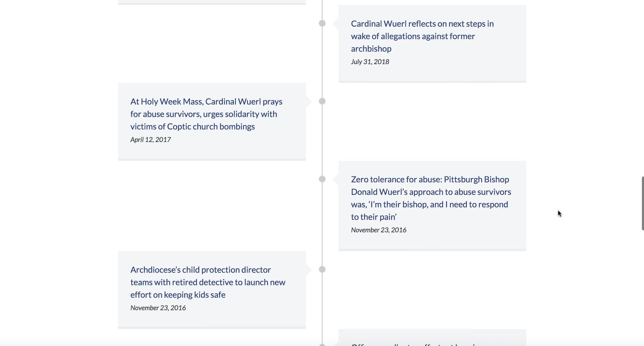Open the Archdiocese's child protection director article
This screenshot has width=644, height=346.
(x=208, y=282)
